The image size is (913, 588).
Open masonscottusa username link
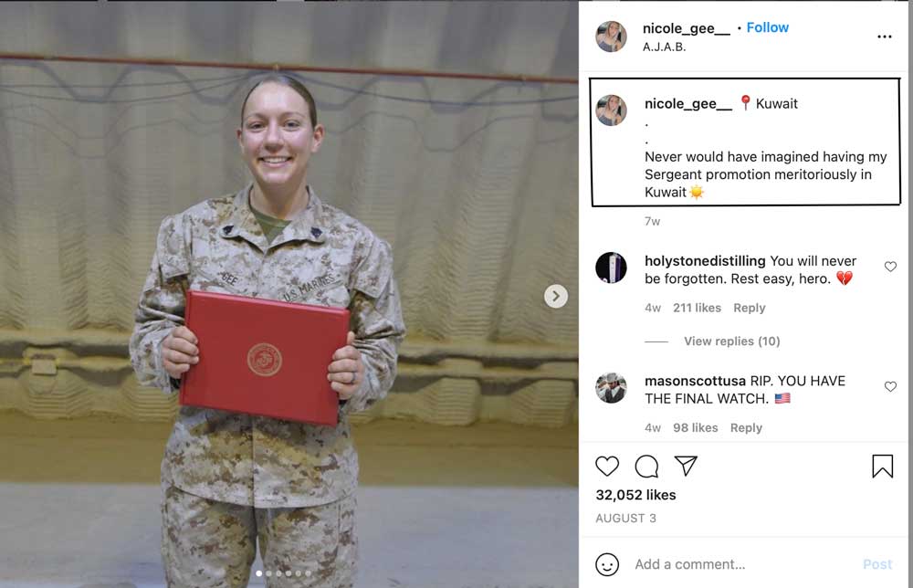(695, 381)
